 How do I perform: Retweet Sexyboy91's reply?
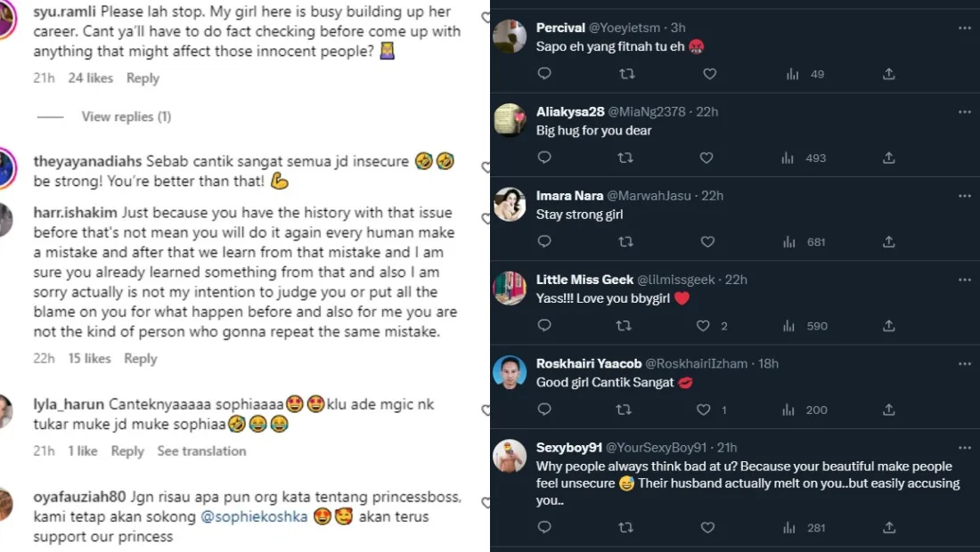(x=626, y=528)
